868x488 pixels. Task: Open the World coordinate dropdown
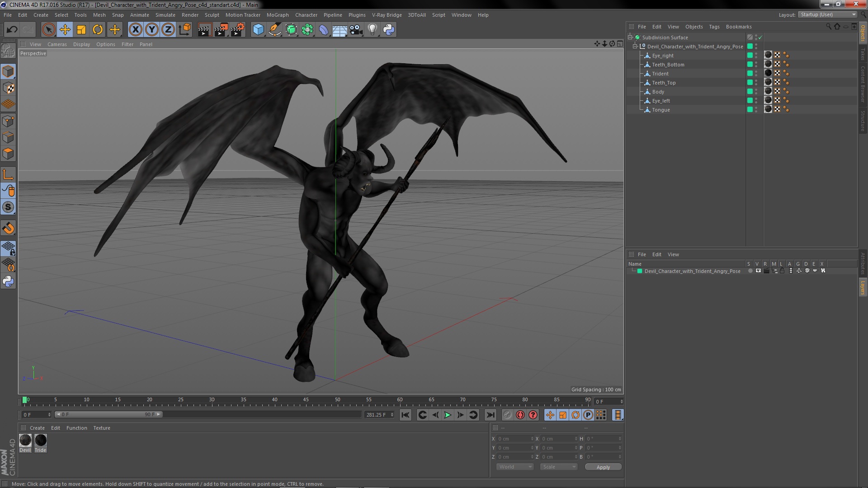[515, 467]
